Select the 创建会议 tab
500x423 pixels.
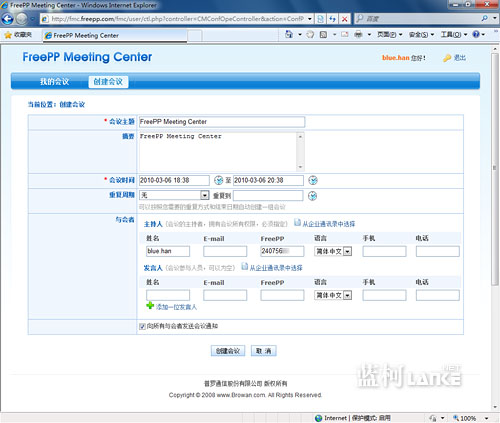108,82
